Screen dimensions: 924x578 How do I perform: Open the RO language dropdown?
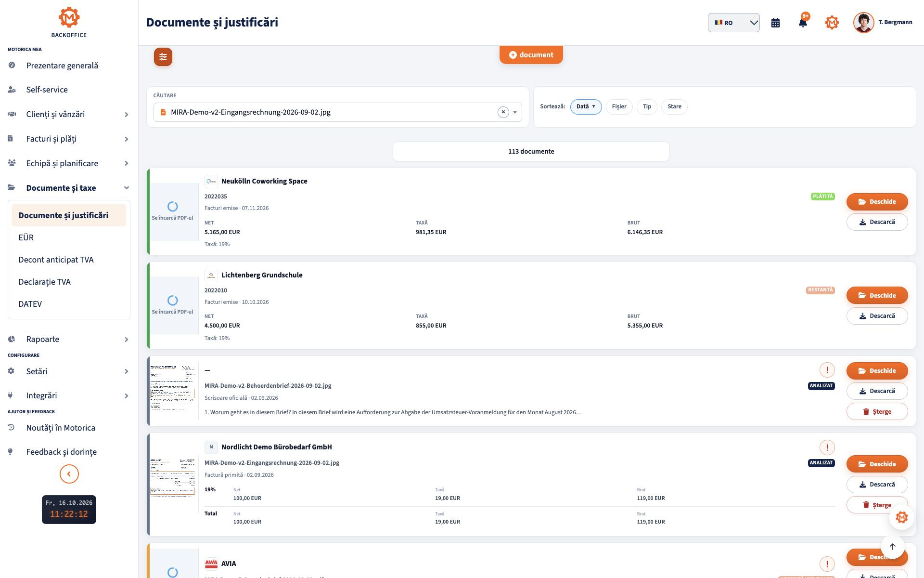point(733,23)
